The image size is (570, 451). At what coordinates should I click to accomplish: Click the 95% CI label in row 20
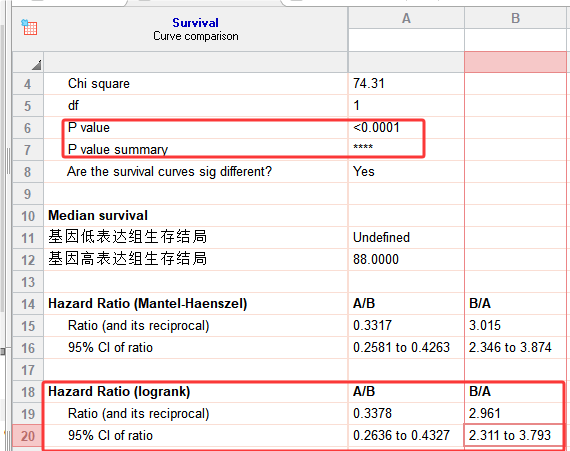click(x=110, y=435)
